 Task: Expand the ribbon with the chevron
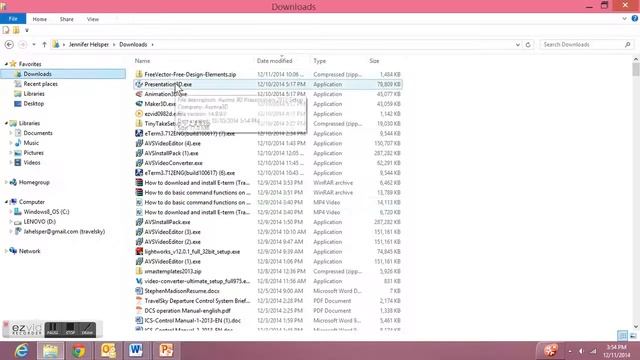pos(624,19)
